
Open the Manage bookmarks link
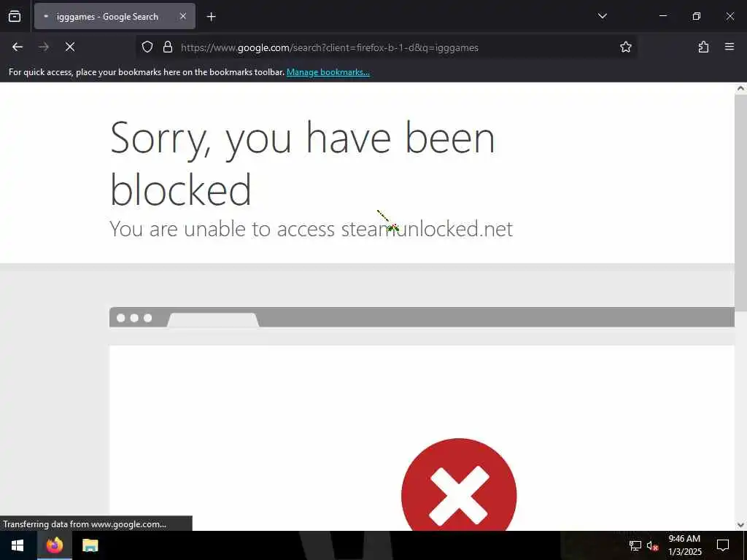328,72
